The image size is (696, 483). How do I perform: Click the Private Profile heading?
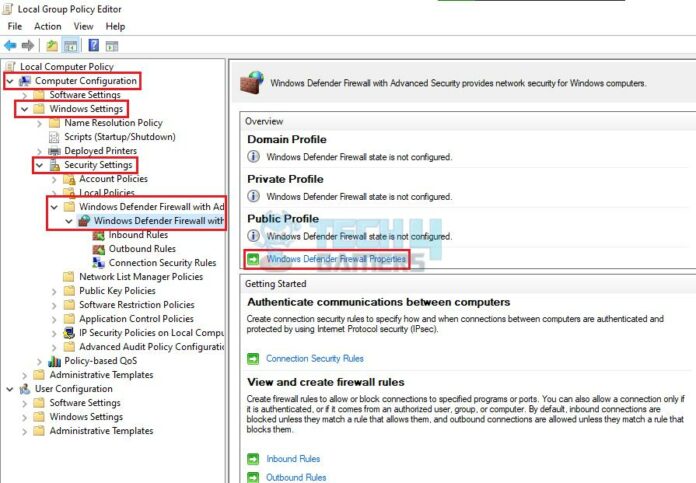285,179
